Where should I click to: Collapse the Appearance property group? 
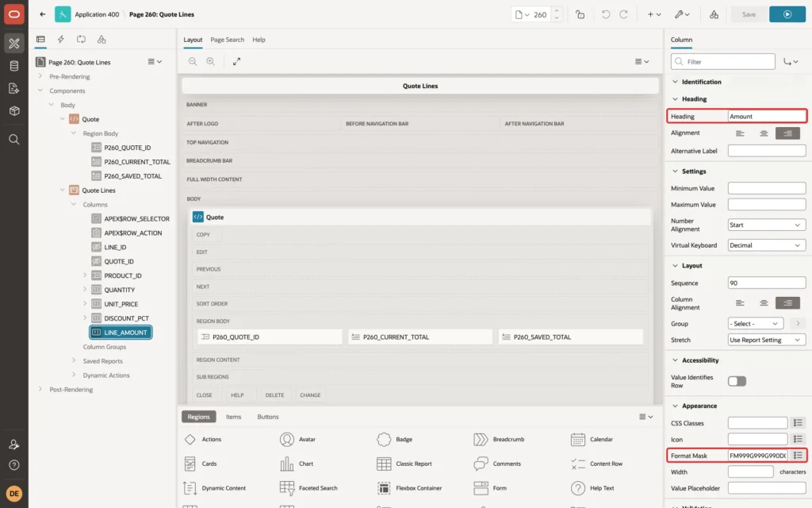pyautogui.click(x=675, y=406)
